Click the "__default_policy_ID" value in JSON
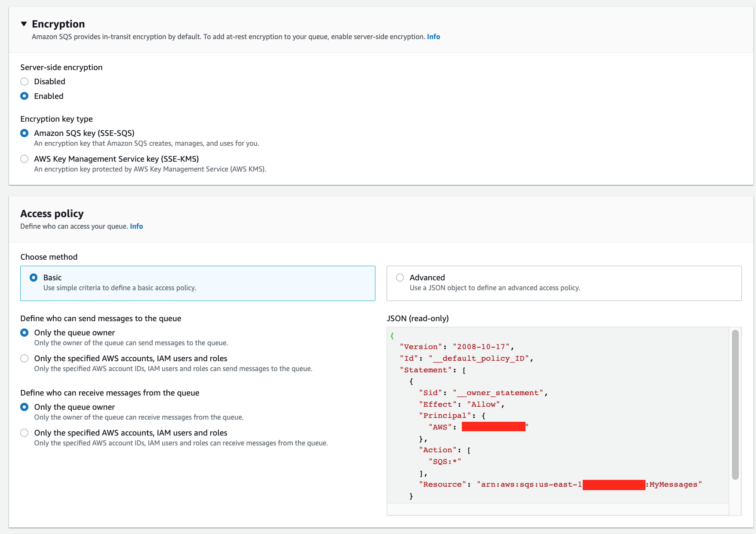 click(479, 359)
